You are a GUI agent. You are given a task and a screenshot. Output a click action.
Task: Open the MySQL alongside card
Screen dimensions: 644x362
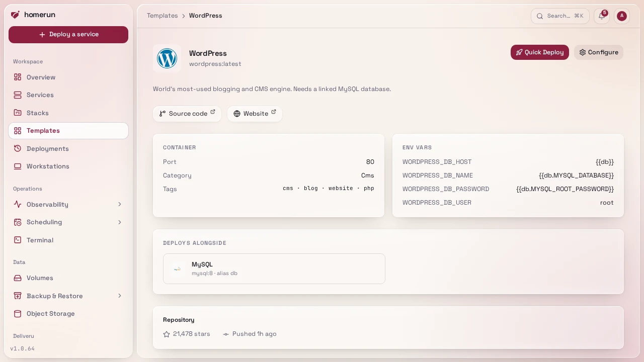pyautogui.click(x=274, y=268)
